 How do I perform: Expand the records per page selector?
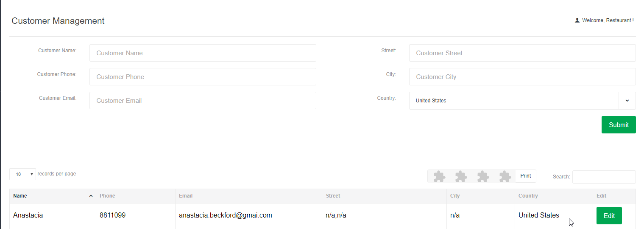click(x=22, y=174)
